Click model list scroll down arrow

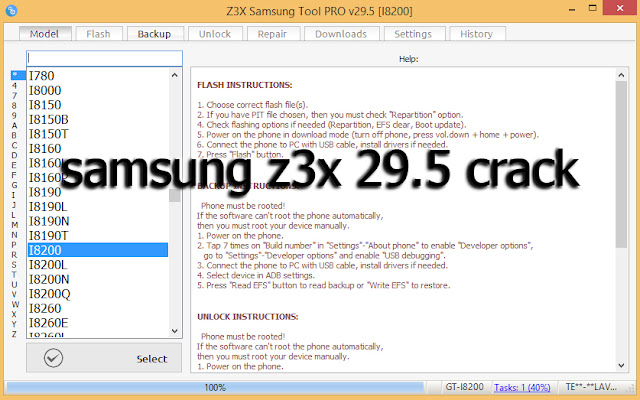[x=175, y=331]
